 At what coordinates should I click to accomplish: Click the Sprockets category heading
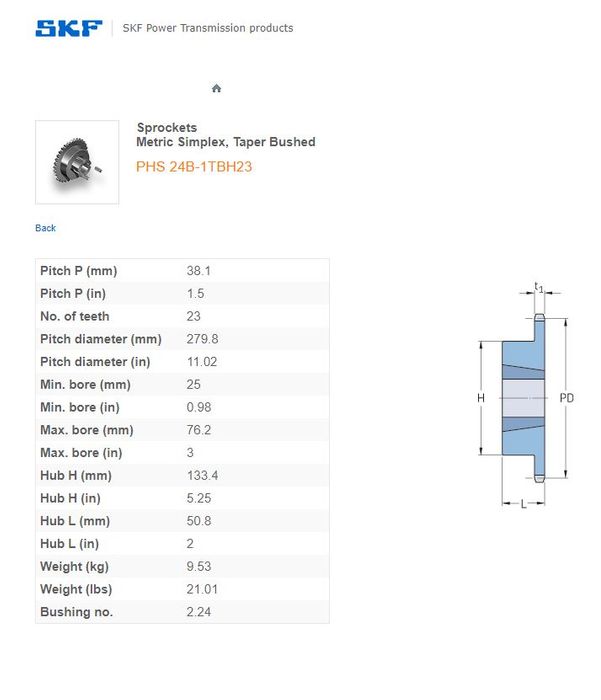(x=167, y=128)
